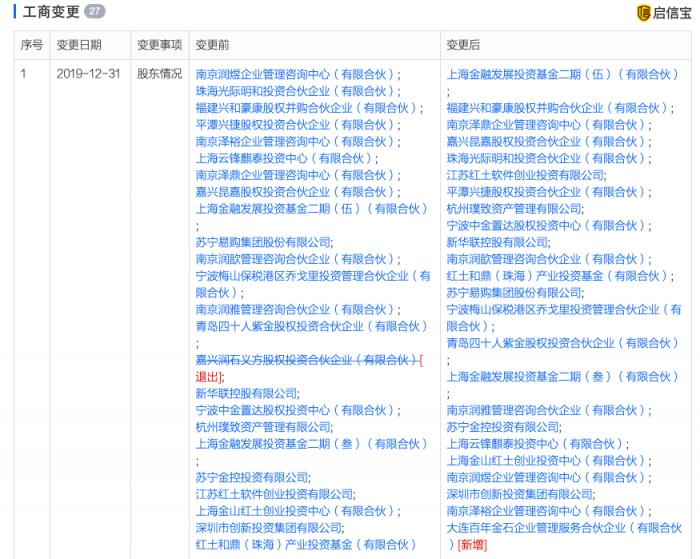Open 青岛四十人紫金股权投资合伙企业 in 变更后 column

pos(563,343)
